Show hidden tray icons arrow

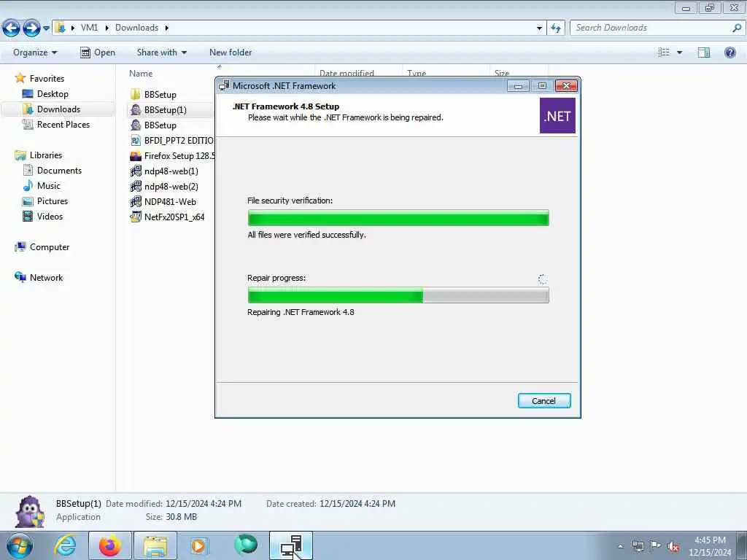pyautogui.click(x=620, y=546)
